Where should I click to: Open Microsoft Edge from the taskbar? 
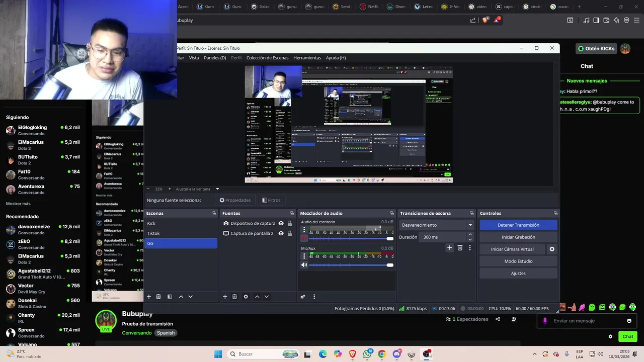click(323, 354)
